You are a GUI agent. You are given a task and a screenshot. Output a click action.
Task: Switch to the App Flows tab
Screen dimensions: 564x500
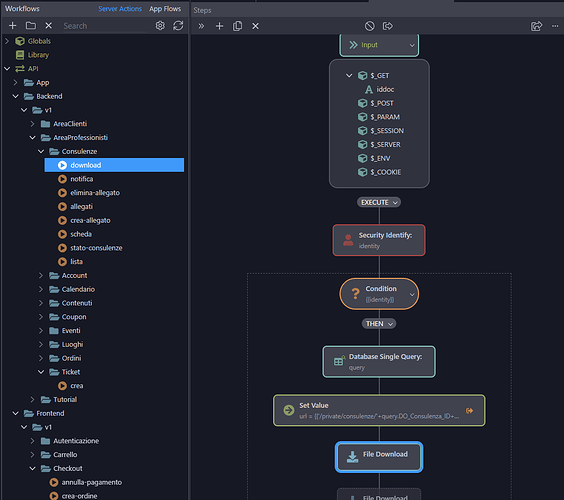[x=165, y=9]
